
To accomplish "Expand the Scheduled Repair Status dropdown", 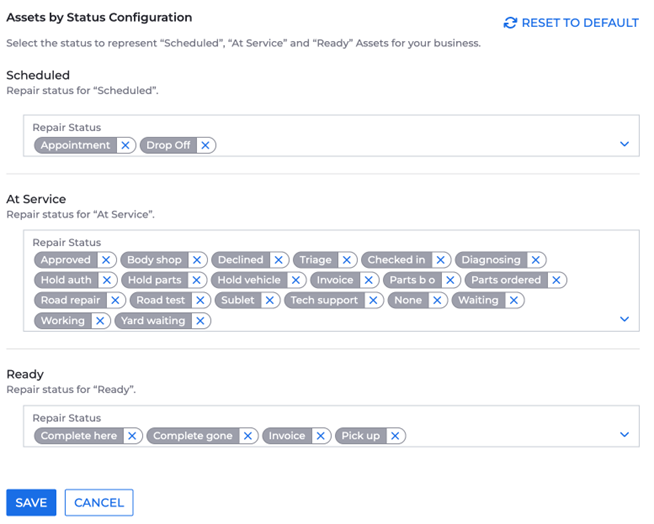I will [x=624, y=144].
